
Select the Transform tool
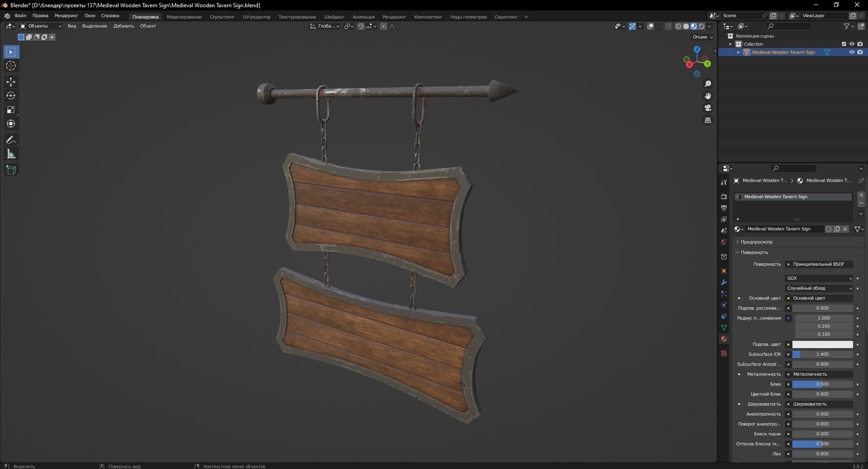pyautogui.click(x=11, y=124)
